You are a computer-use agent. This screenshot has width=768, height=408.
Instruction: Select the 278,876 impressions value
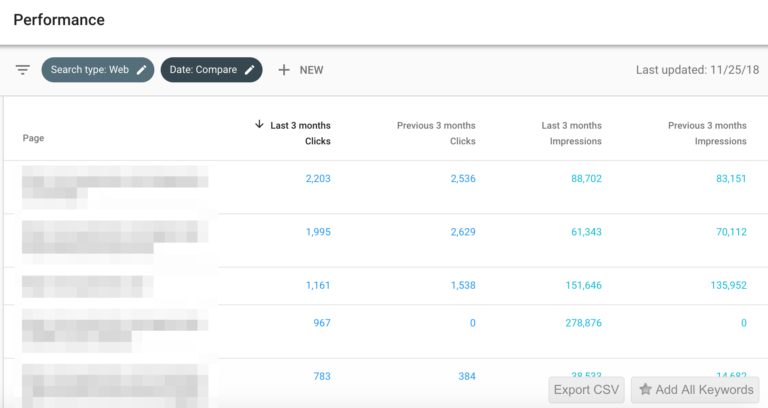583,323
